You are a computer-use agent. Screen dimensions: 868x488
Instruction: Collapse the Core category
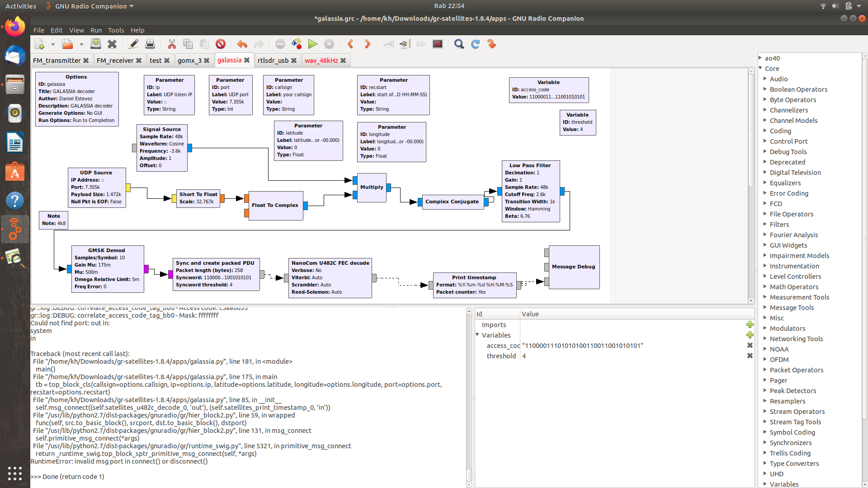760,69
